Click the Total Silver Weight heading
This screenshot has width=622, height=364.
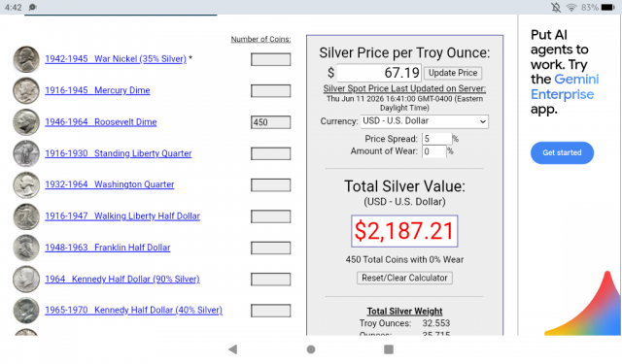click(x=404, y=312)
